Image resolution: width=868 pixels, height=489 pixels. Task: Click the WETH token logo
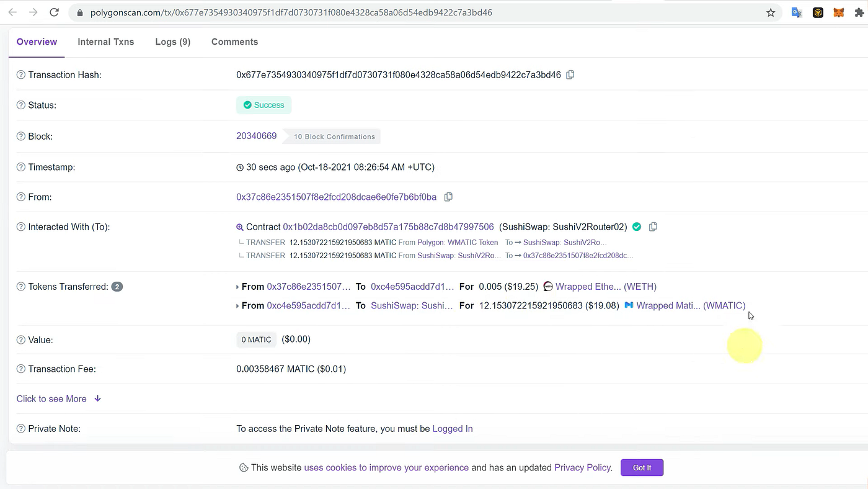tap(548, 287)
